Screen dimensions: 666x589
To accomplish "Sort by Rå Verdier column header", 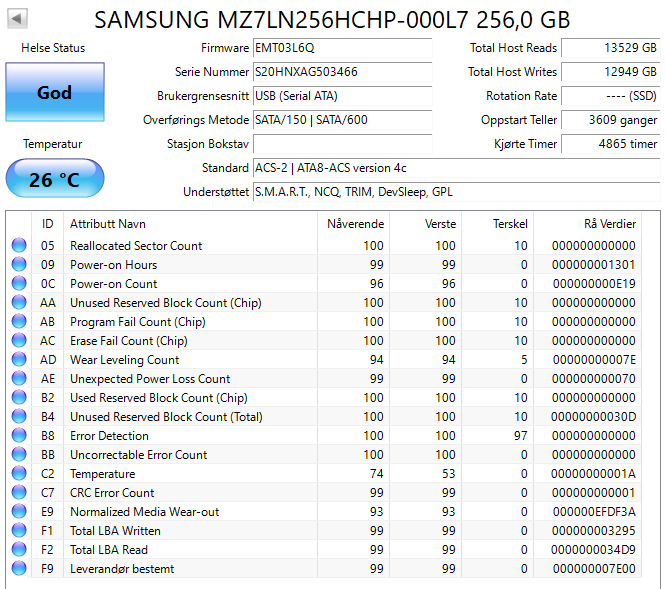I will point(587,224).
